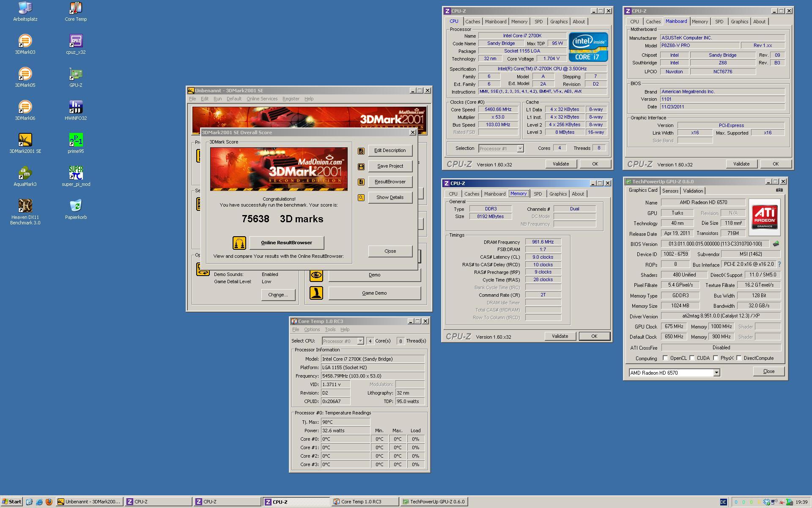Click the Change... button in 3DMark2001
This screenshot has width=812, height=508.
(278, 295)
